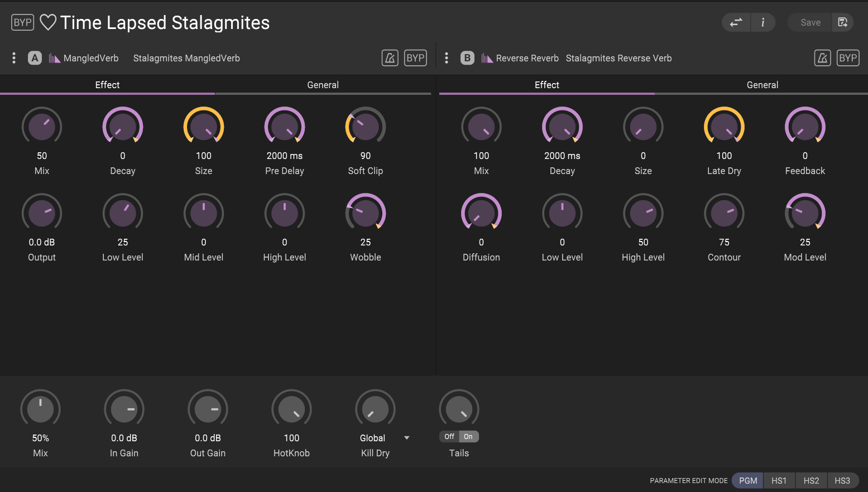Click the Save button
868x492 pixels.
click(810, 22)
